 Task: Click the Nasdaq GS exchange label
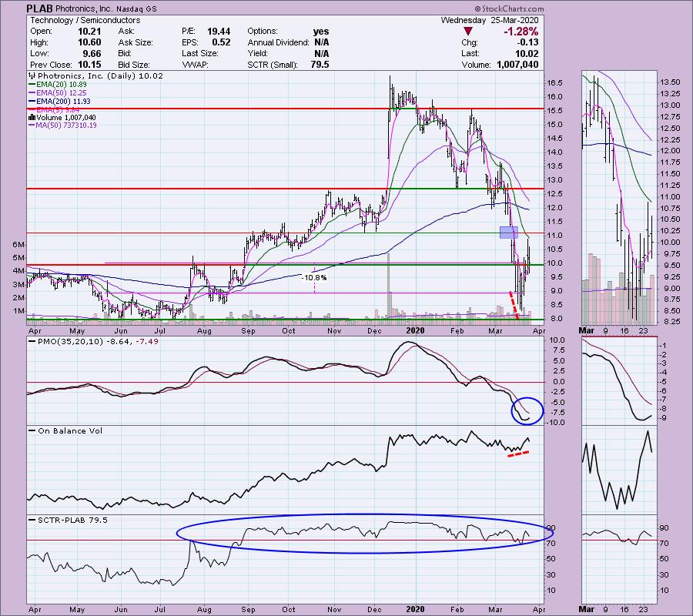136,8
